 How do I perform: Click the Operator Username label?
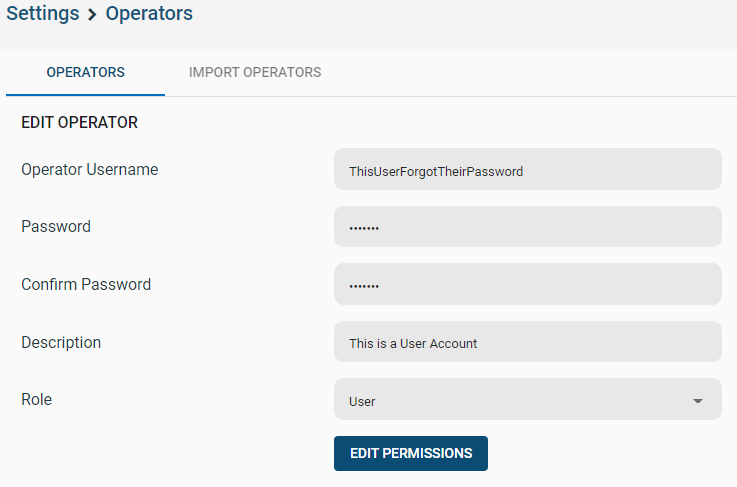click(x=90, y=170)
